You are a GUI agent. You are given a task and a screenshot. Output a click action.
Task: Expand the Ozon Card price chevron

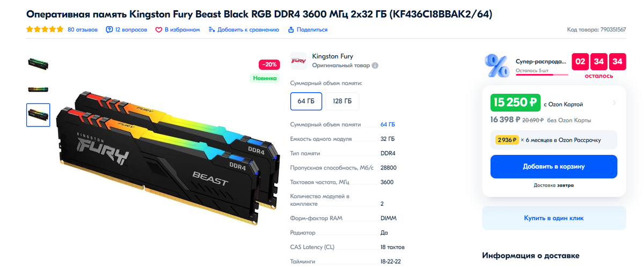click(x=614, y=103)
